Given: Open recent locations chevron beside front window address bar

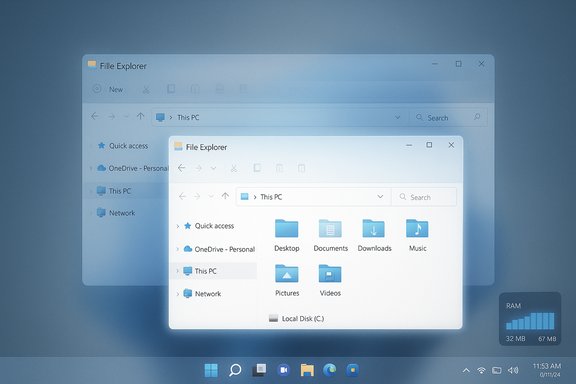Looking at the screenshot, I should coord(211,197).
